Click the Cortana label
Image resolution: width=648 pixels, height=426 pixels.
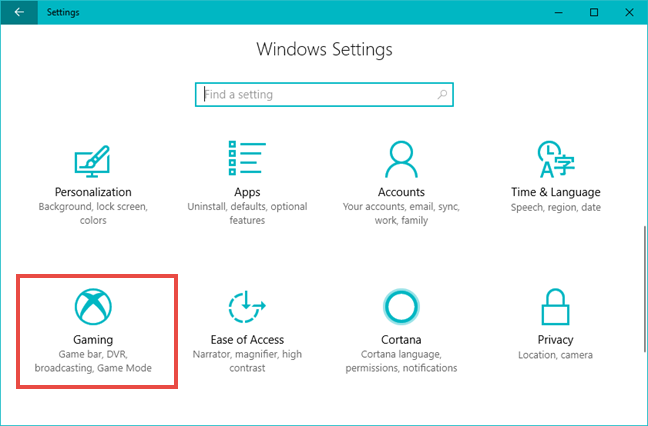[x=401, y=340]
